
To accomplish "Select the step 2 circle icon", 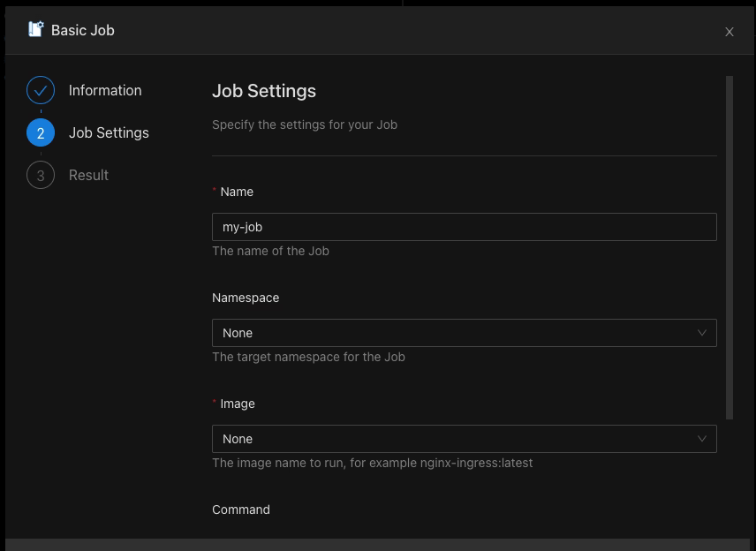I will click(40, 132).
